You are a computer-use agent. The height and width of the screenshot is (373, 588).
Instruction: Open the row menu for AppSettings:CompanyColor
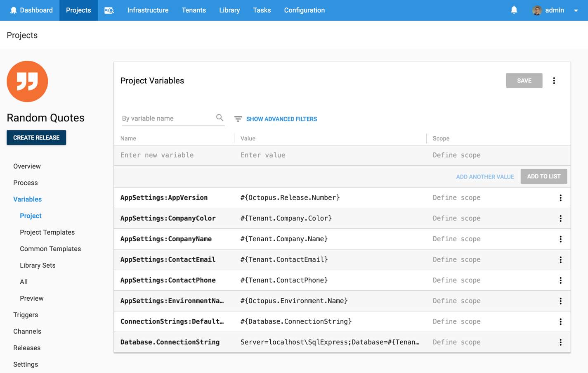tap(561, 218)
